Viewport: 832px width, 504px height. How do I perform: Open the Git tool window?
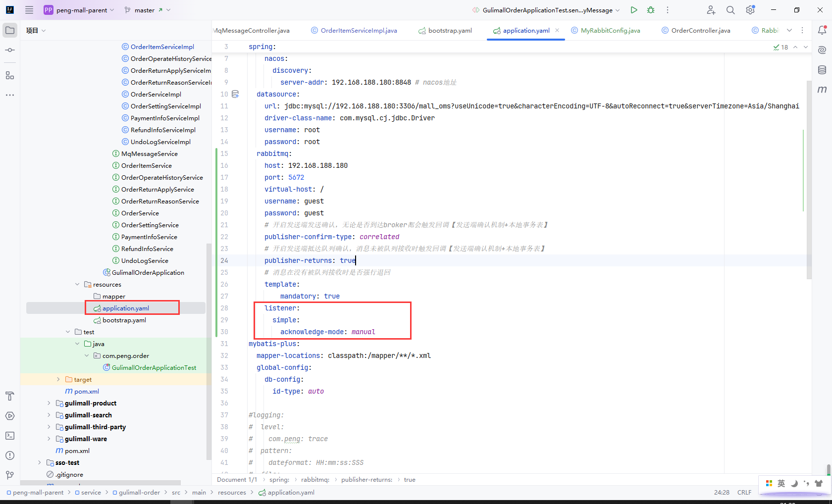[x=10, y=475]
